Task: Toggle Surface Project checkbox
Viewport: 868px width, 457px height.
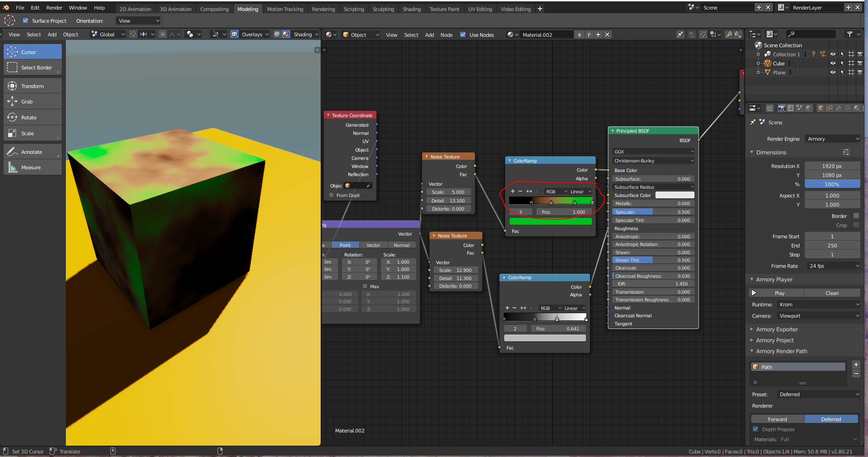Action: (25, 20)
